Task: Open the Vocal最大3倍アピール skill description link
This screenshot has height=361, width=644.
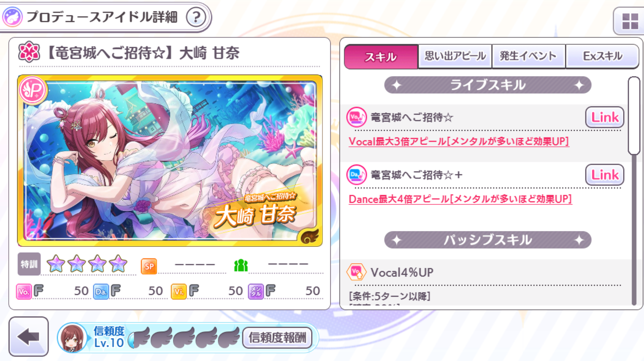Action: point(458,142)
